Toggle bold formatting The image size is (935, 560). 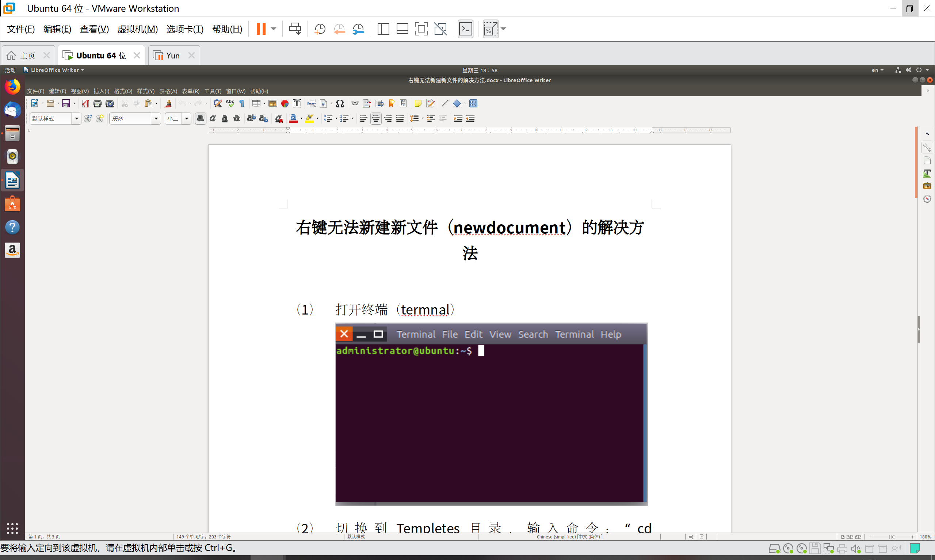coord(201,119)
